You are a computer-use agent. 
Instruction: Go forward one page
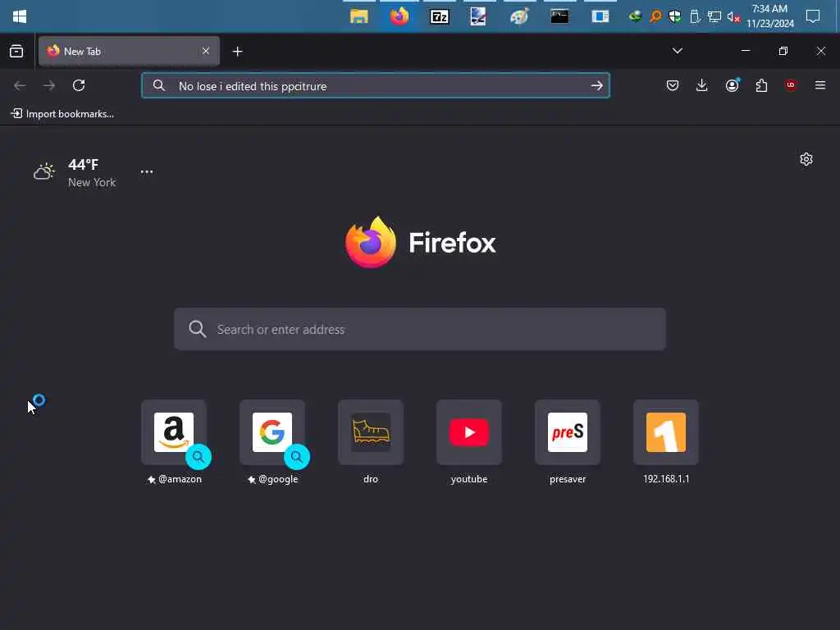(x=49, y=85)
